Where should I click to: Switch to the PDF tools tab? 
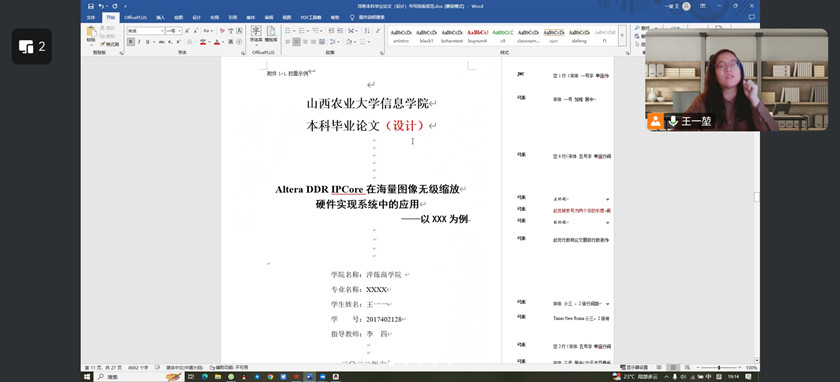point(311,17)
